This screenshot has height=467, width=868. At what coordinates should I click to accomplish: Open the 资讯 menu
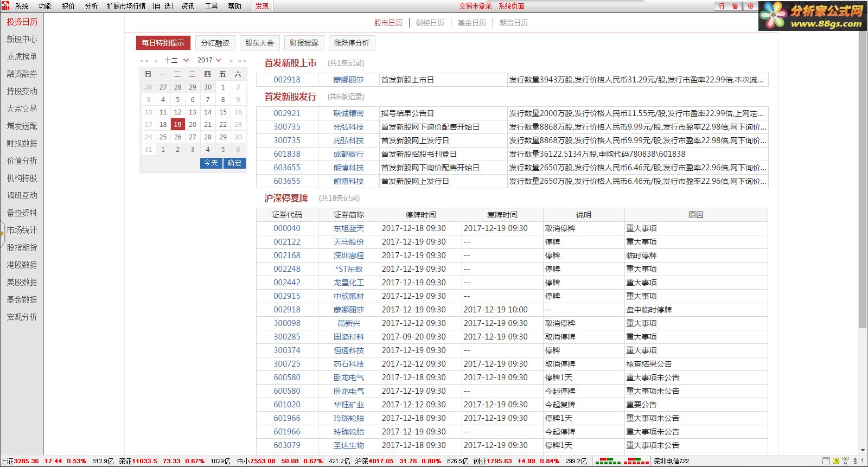click(188, 6)
